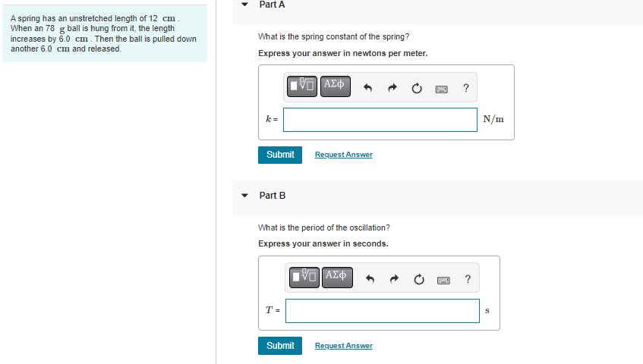
Task: Reset the Part B answer field
Action: pos(419,279)
